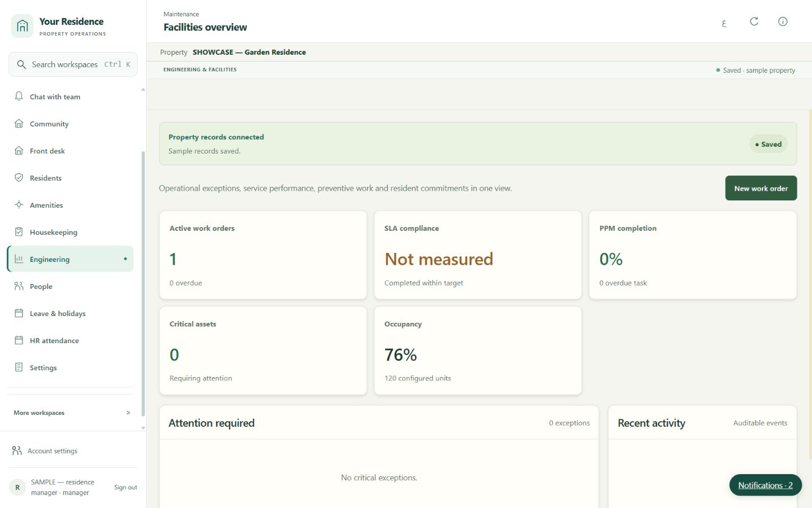The height and width of the screenshot is (508, 812).
Task: Open the info icon in header
Action: (x=783, y=21)
